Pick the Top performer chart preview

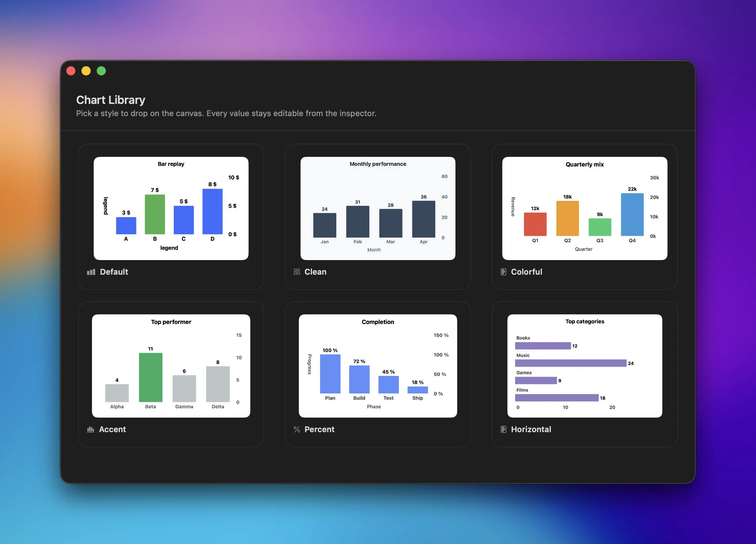[x=171, y=366]
